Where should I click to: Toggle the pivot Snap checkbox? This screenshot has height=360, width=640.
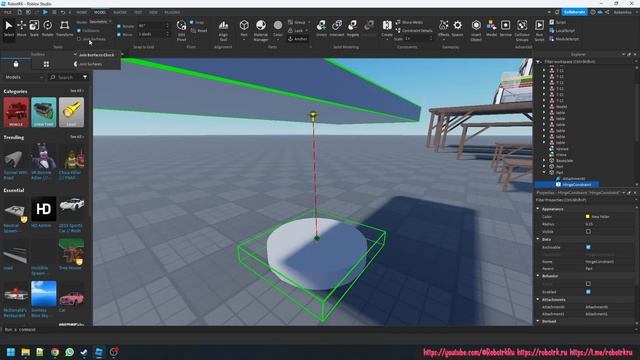point(191,22)
